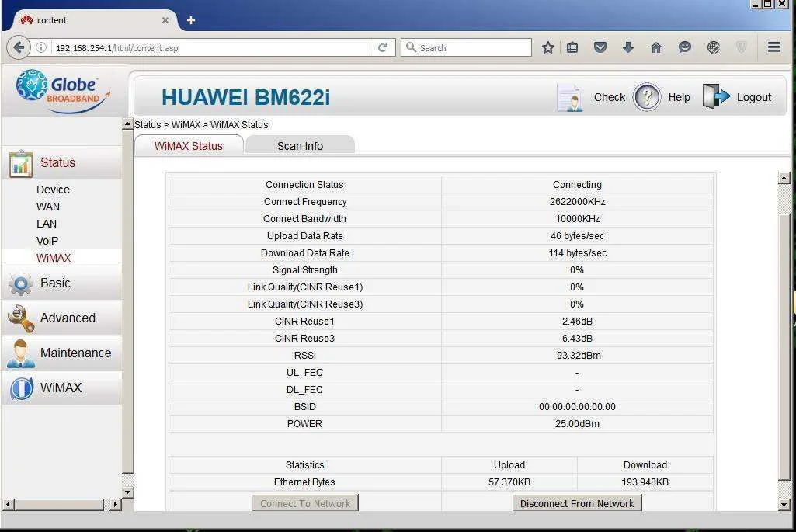Click the '193.948KB' download bytes value
The width and height of the screenshot is (796, 532).
tap(645, 482)
